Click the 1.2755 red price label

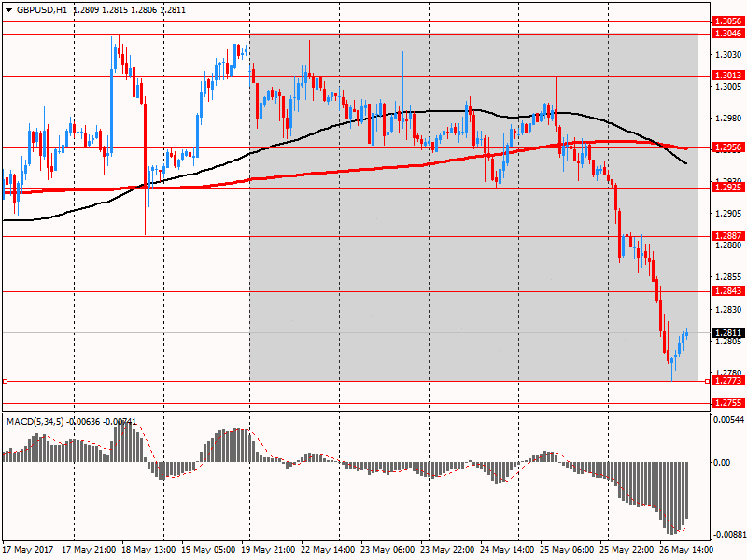click(728, 403)
